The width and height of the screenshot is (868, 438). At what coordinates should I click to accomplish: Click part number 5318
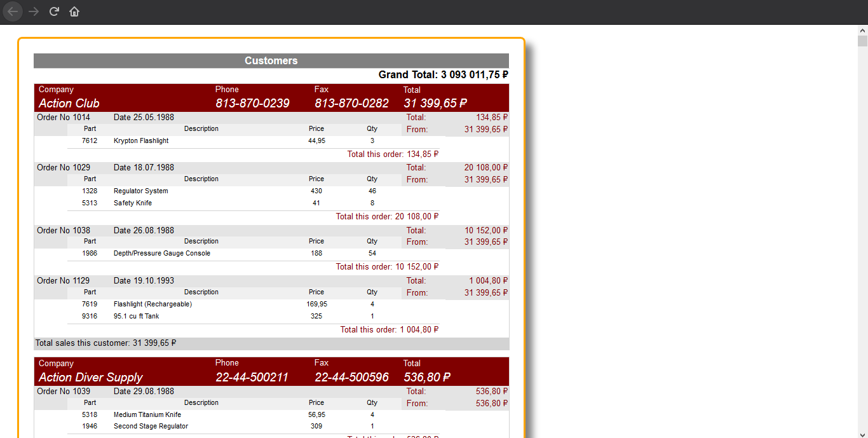pyautogui.click(x=90, y=414)
